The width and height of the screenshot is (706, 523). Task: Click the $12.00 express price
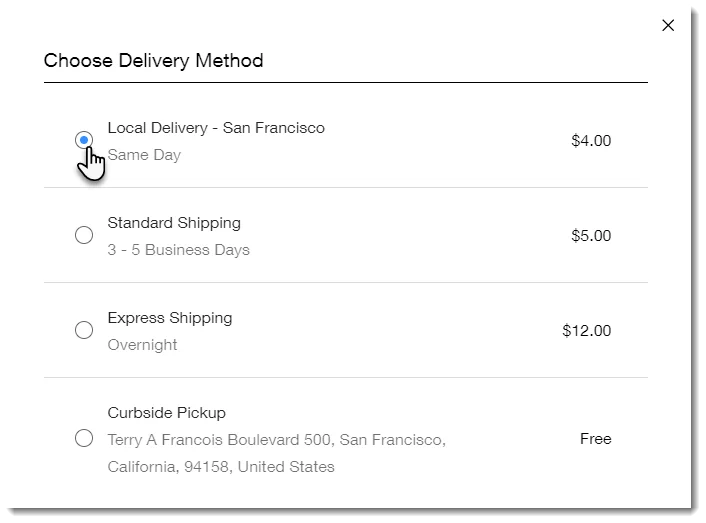click(586, 331)
